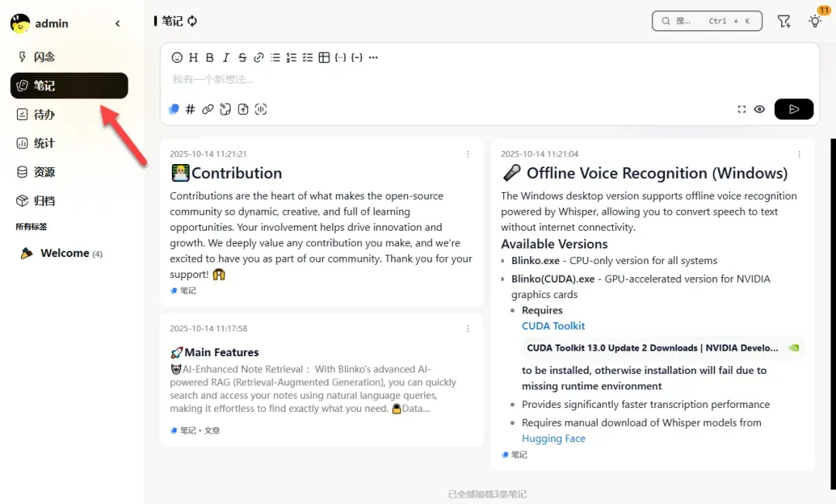Click the search box in the top bar
This screenshot has height=504, width=836.
[x=707, y=22]
